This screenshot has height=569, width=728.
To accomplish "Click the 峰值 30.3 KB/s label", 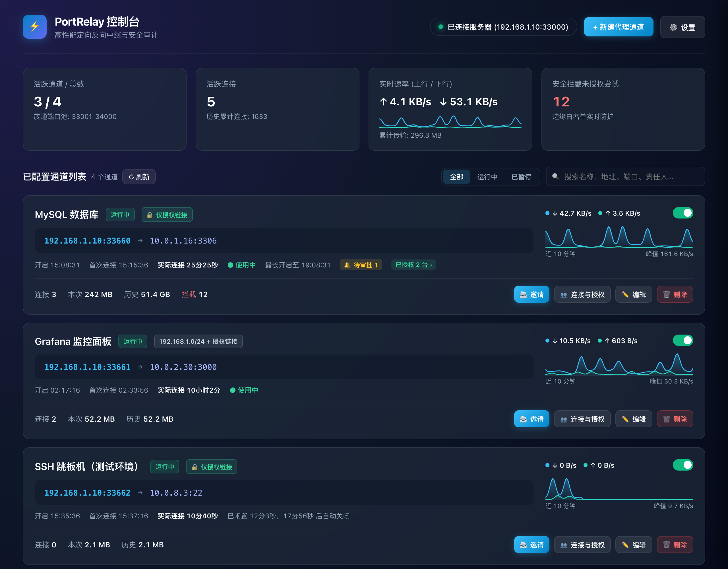I will pos(671,382).
